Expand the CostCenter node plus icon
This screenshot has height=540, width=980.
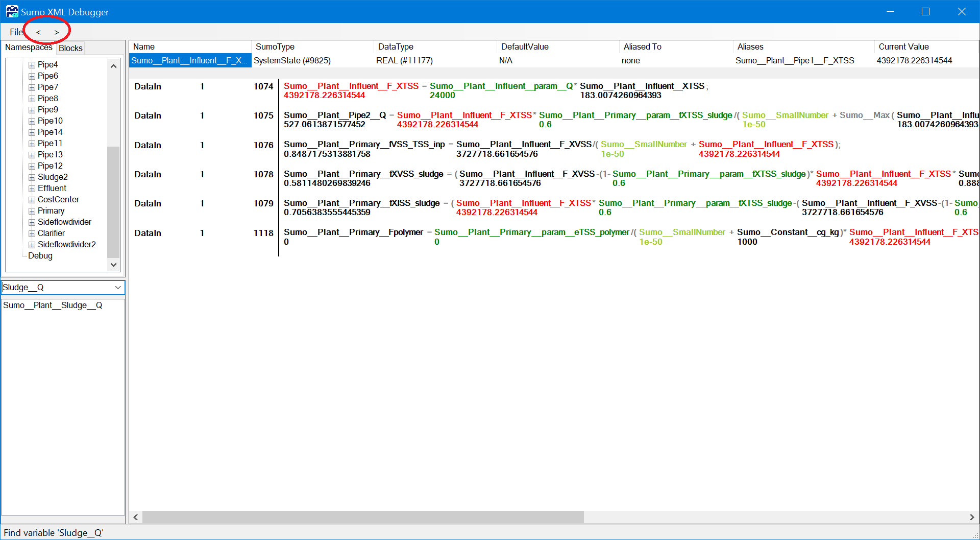[32, 200]
